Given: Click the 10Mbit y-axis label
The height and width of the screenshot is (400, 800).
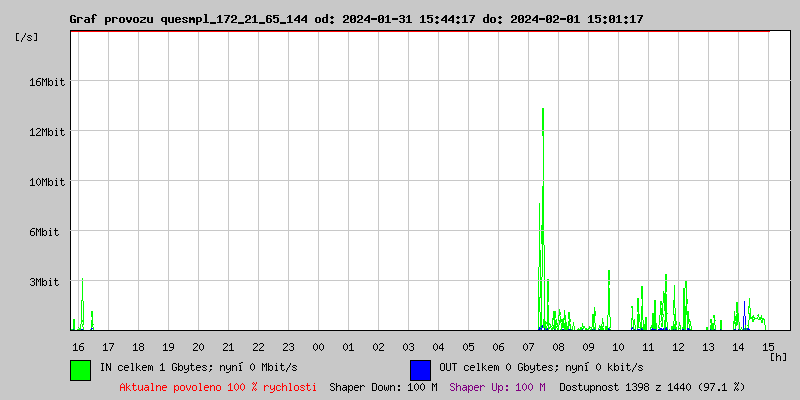Looking at the screenshot, I should pyautogui.click(x=46, y=182).
